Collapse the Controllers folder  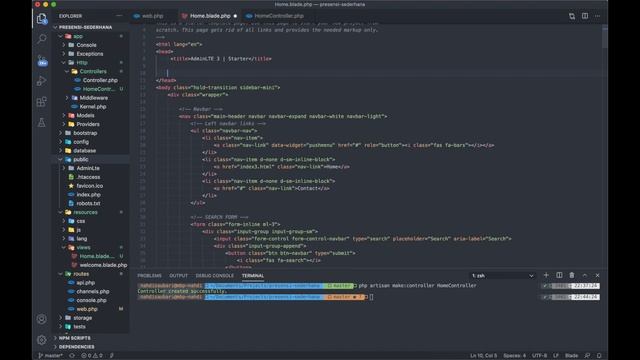point(93,71)
